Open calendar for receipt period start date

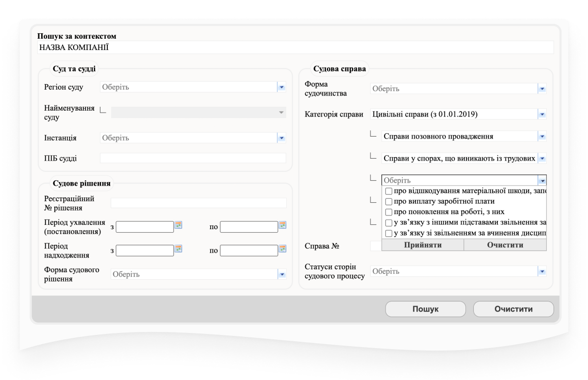tap(179, 249)
